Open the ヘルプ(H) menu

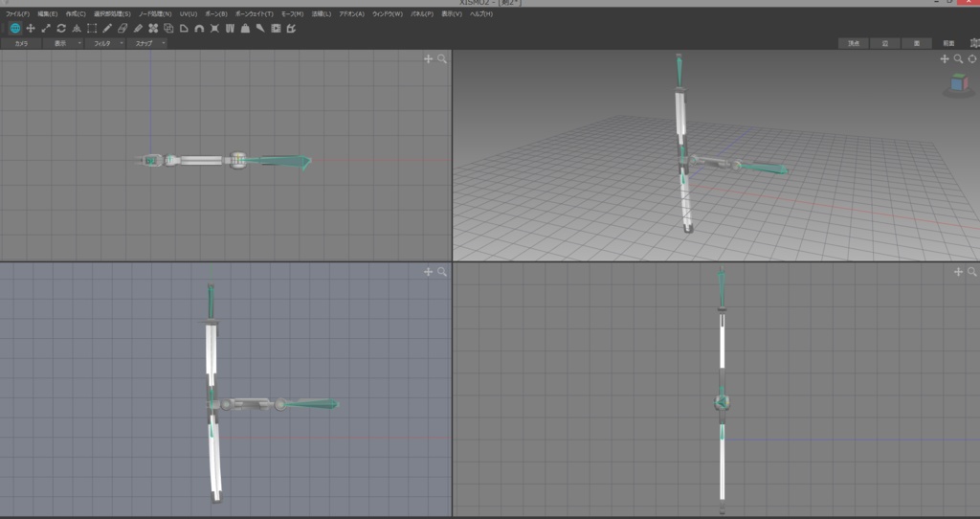[x=481, y=13]
